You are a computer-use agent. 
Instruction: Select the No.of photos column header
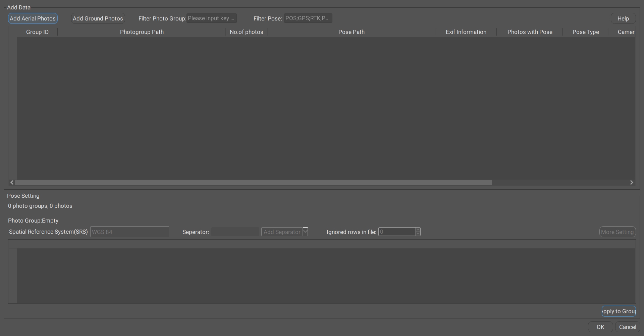point(246,32)
